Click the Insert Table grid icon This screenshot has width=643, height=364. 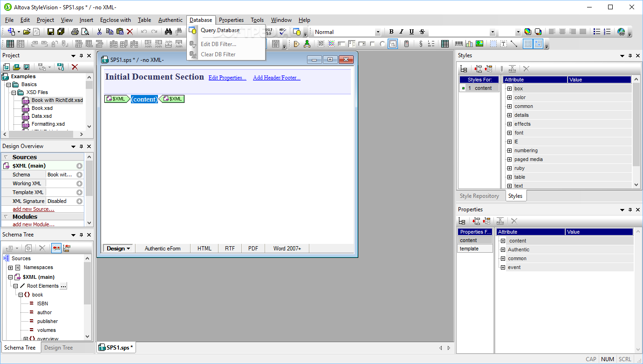click(x=445, y=44)
